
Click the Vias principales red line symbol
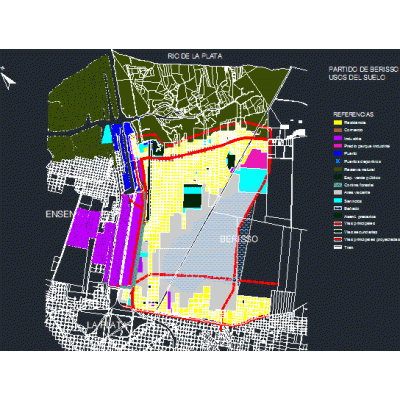[338, 224]
